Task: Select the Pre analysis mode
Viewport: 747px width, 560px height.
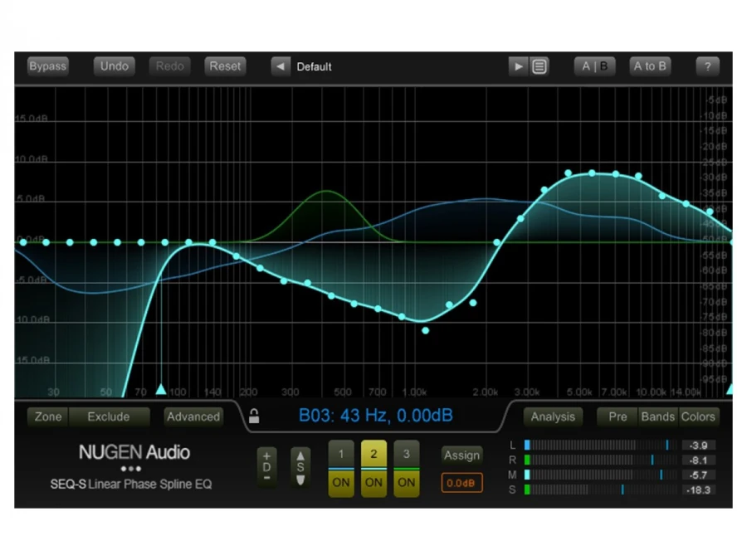Action: [618, 416]
